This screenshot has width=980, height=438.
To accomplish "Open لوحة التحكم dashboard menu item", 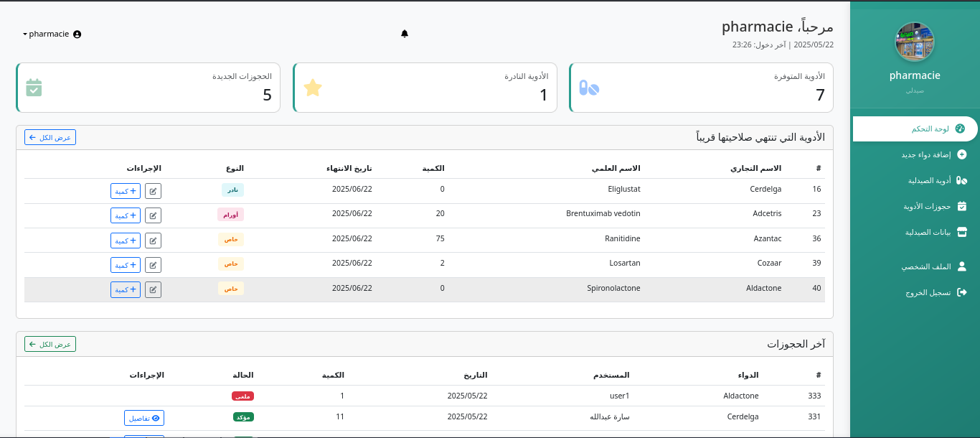I will pos(915,129).
